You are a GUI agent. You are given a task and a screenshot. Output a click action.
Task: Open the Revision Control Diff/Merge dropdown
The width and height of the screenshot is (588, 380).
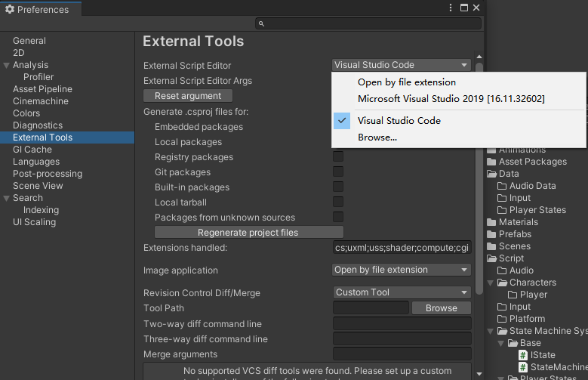(402, 292)
